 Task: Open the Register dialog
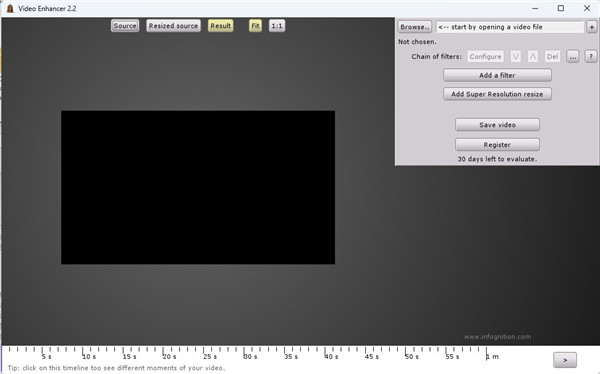(497, 145)
